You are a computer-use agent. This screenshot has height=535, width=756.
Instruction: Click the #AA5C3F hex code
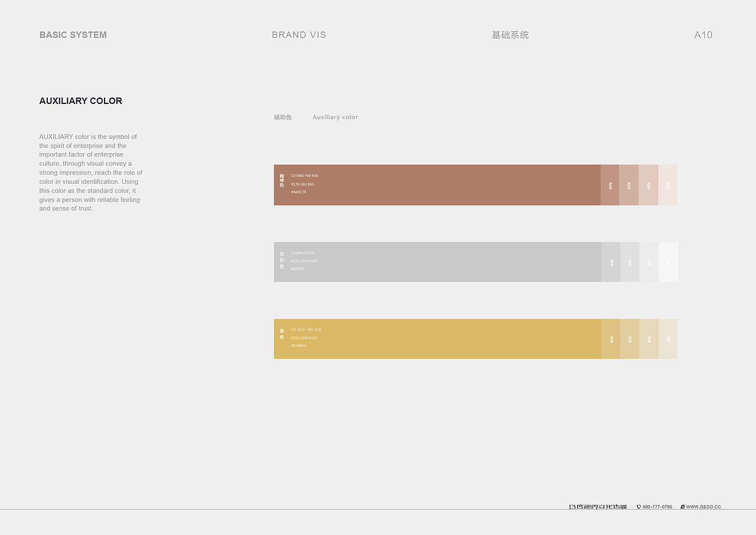click(x=299, y=192)
